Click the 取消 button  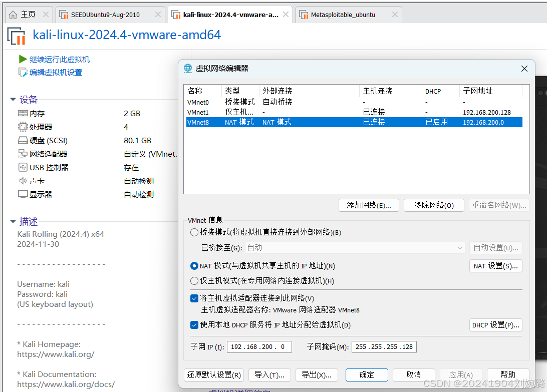(x=414, y=375)
